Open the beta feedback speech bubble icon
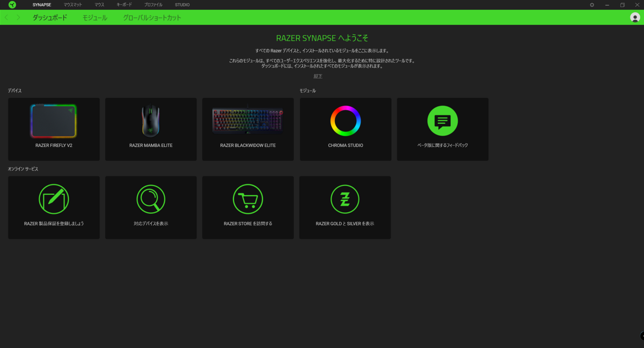Screen dimensions: 644x348 click(x=443, y=121)
